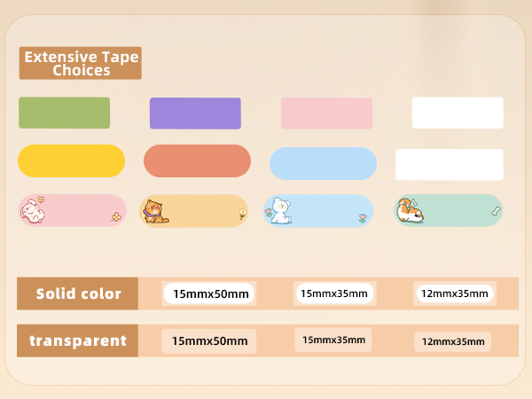Image resolution: width=532 pixels, height=399 pixels.
Task: Pick transparent 12mmx35mm size option
Action: pyautogui.click(x=453, y=341)
